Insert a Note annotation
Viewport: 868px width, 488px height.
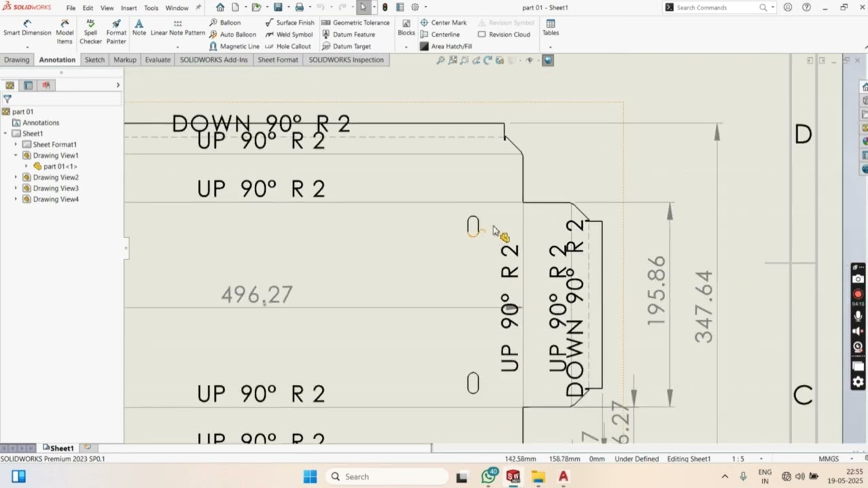pyautogui.click(x=139, y=28)
